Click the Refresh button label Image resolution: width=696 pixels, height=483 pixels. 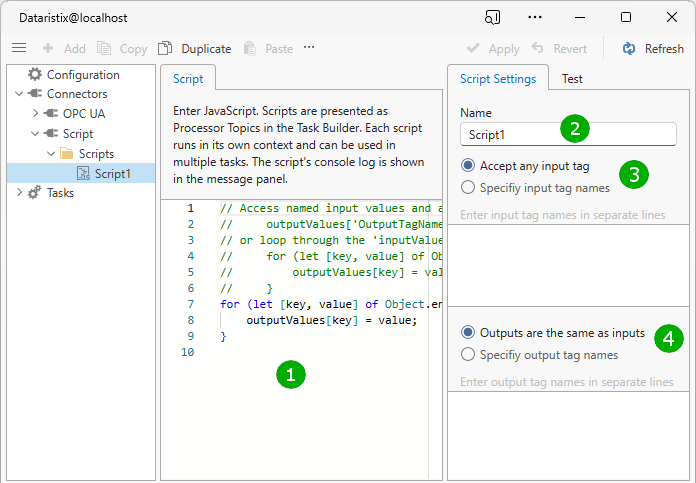664,48
